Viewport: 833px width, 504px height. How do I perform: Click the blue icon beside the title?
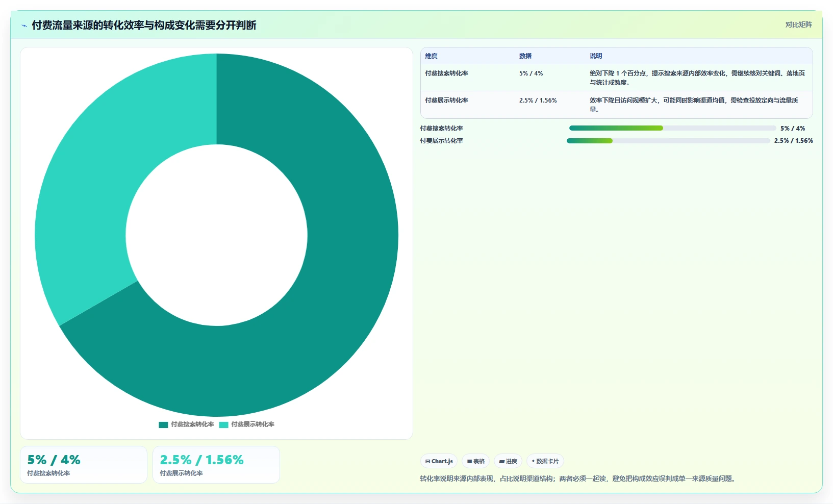tap(24, 26)
